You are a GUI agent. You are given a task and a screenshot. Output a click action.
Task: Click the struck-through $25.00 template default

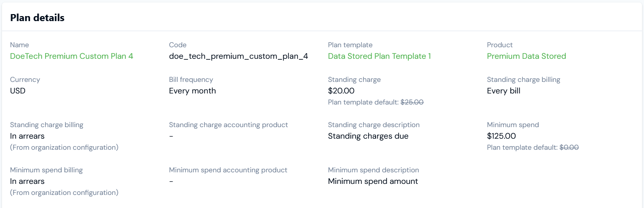point(412,102)
